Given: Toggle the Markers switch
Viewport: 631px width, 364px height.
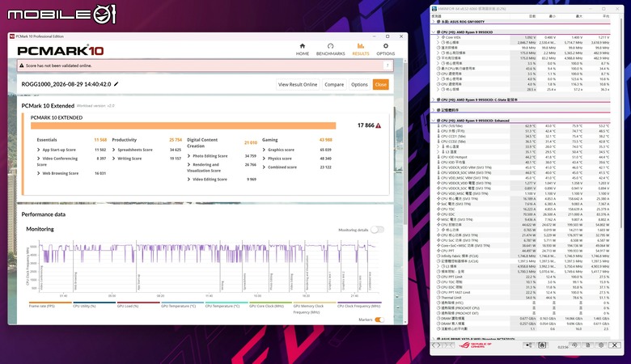Looking at the screenshot, I should 379,320.
